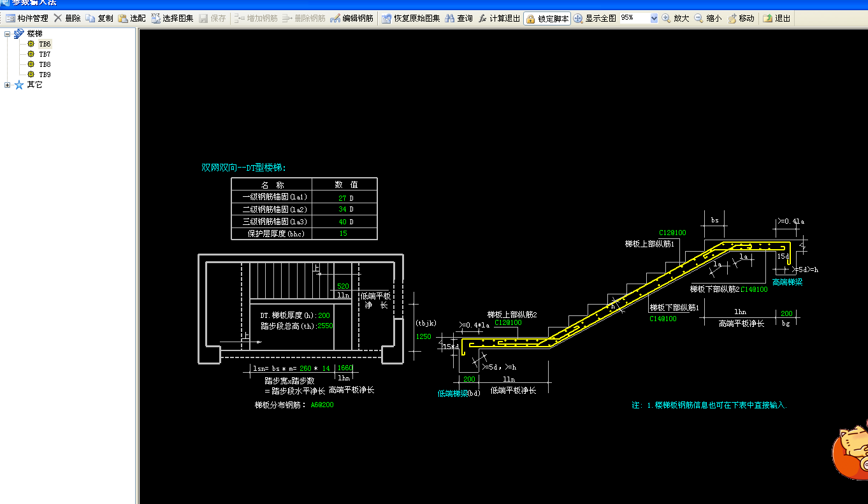Viewport: 868px width, 504px height.
Task: Toggle 锁定脚本 lock script button
Action: coord(547,18)
